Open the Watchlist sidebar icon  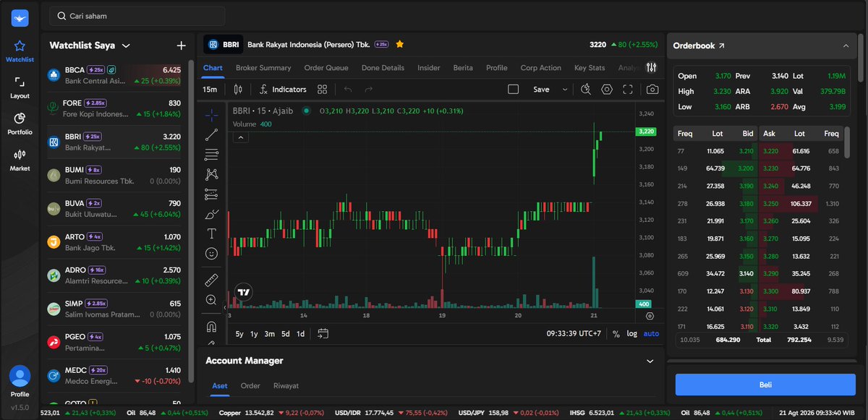pyautogui.click(x=20, y=51)
